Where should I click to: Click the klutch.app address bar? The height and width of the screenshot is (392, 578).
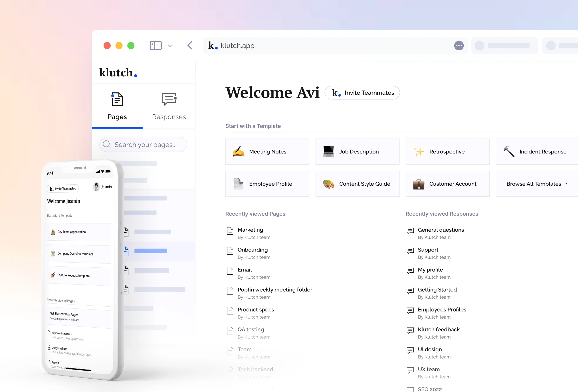point(335,45)
